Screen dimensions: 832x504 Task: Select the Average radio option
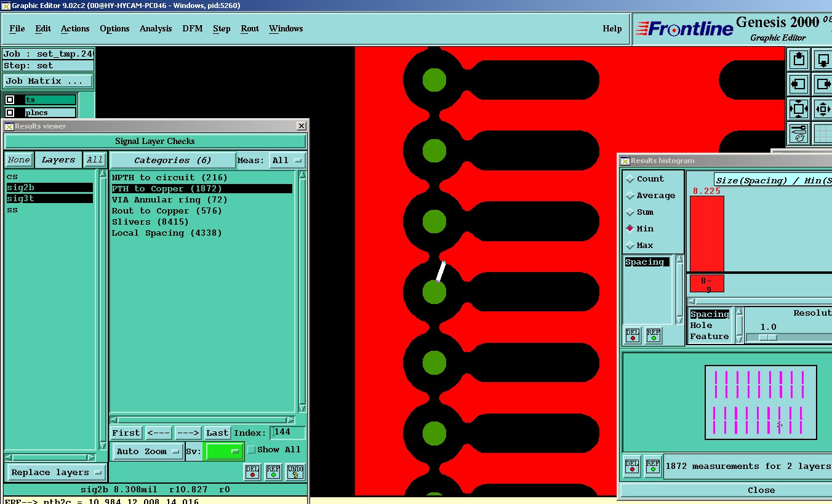coord(630,196)
